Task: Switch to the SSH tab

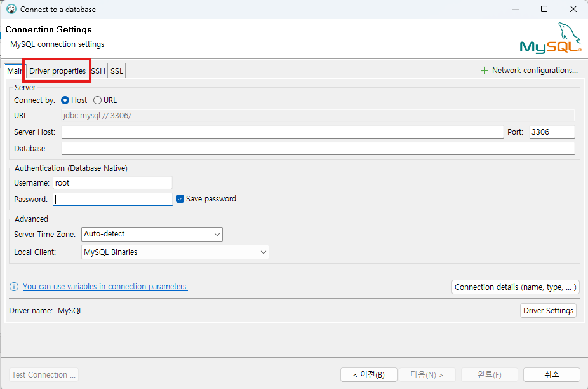Action: coord(98,71)
